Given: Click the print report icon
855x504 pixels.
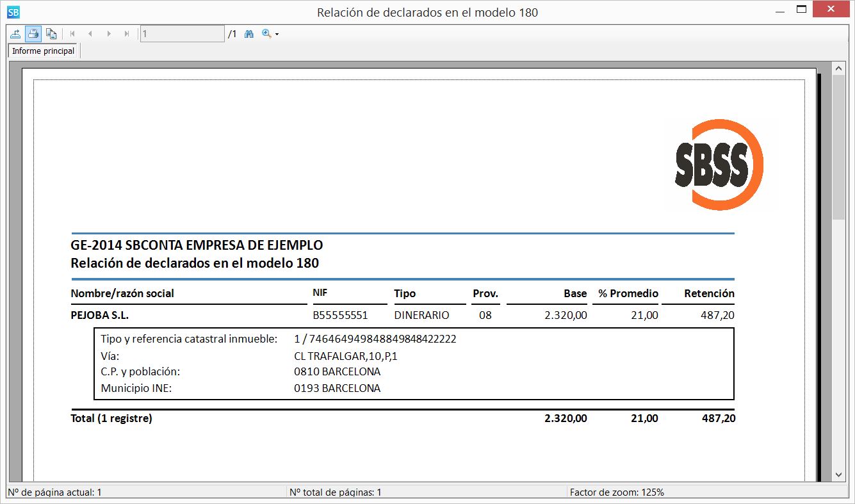Looking at the screenshot, I should click(33, 33).
